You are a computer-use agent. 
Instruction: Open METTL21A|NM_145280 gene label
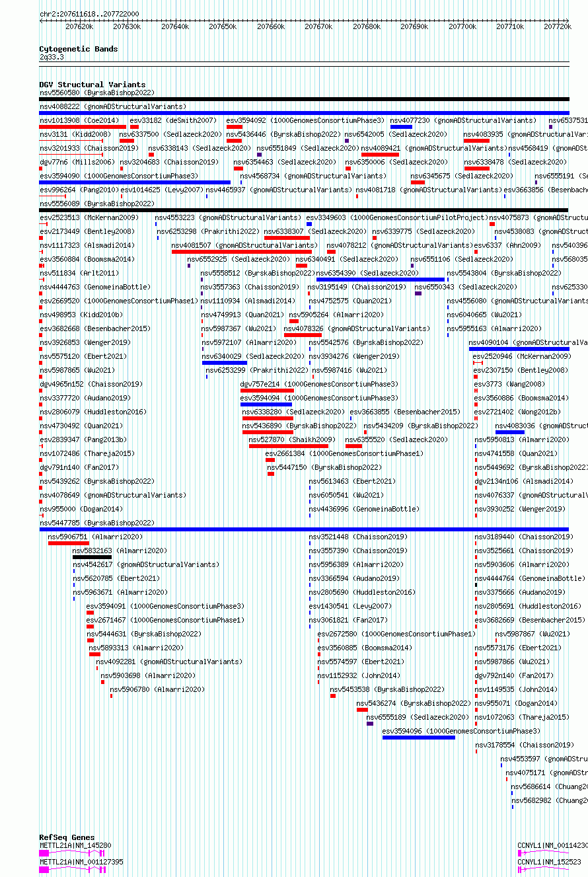[x=75, y=845]
